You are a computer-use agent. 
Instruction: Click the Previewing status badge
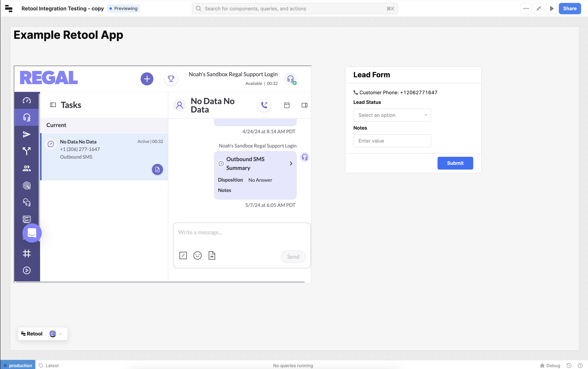[x=123, y=9]
